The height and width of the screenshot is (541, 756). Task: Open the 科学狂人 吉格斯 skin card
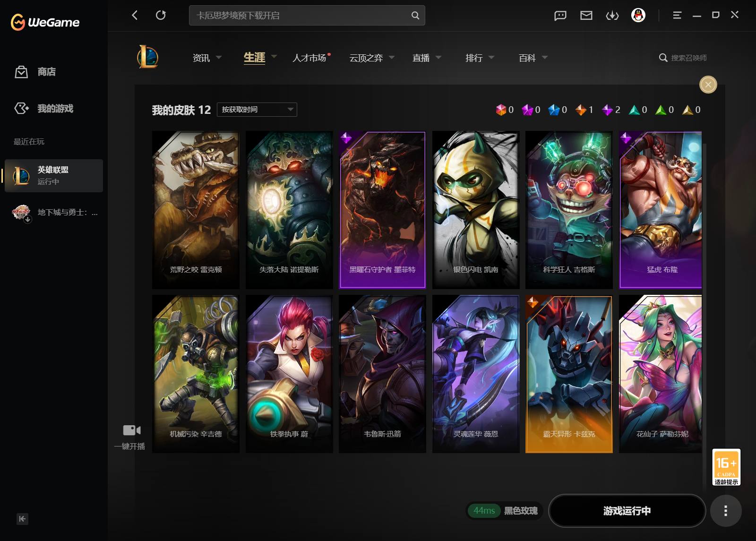click(569, 210)
